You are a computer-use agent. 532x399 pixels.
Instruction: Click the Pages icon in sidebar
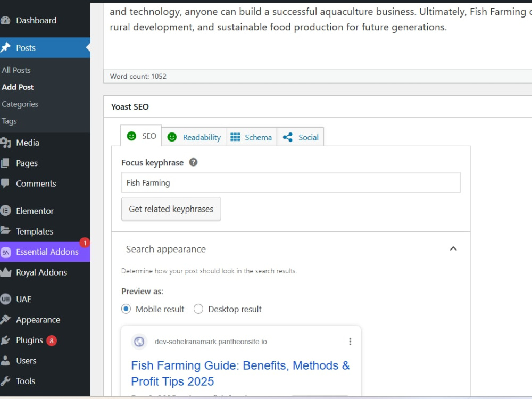coord(5,163)
